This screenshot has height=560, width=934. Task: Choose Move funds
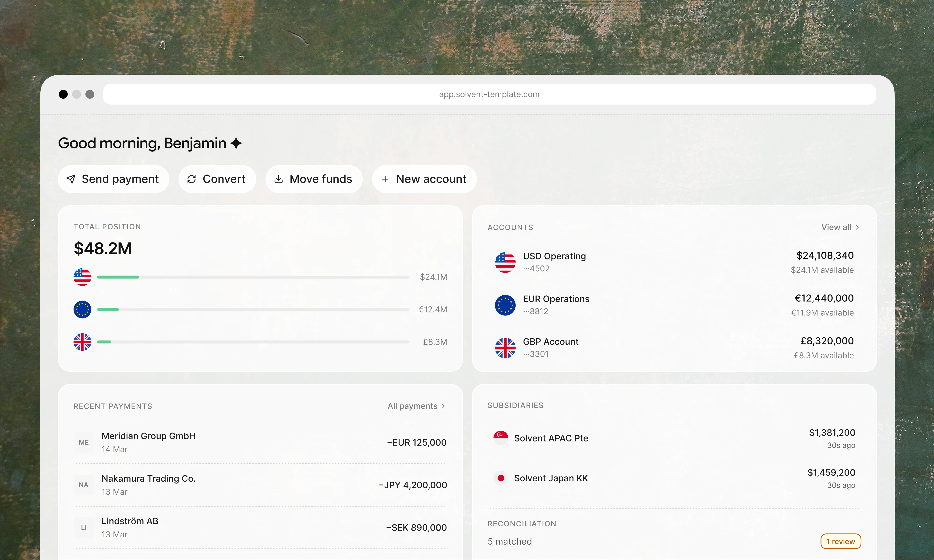[314, 179]
